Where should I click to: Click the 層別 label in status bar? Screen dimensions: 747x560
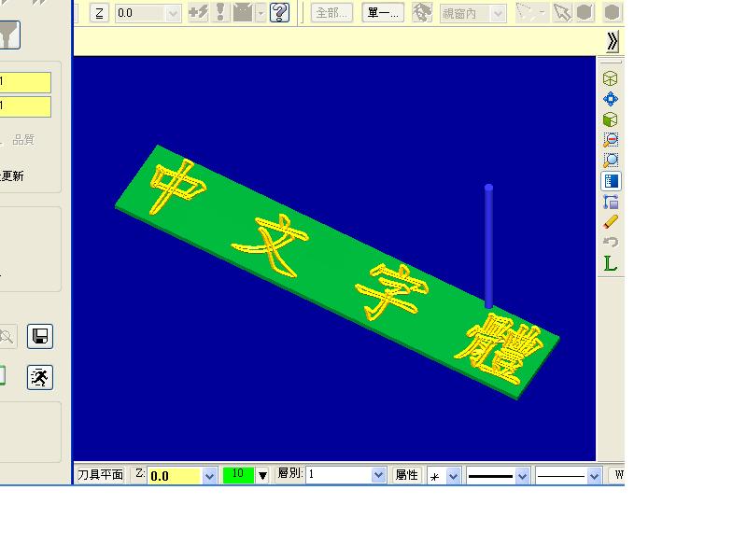pos(289,473)
